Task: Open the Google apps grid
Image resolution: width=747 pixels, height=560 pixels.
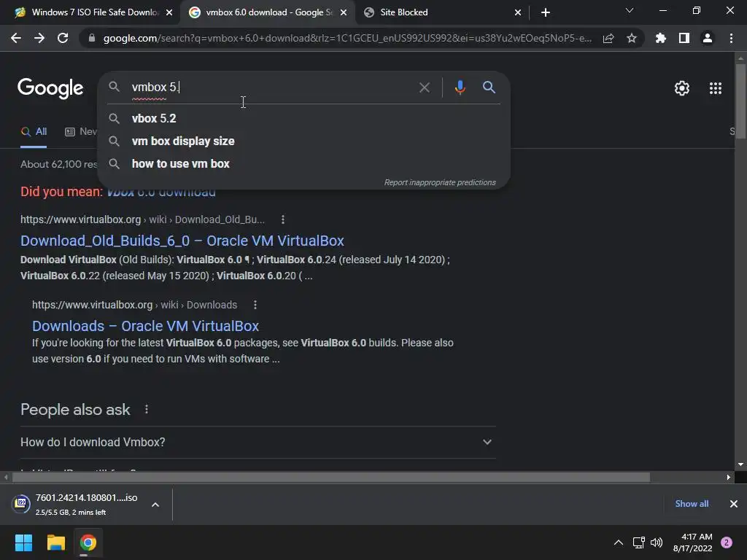Action: click(716, 88)
